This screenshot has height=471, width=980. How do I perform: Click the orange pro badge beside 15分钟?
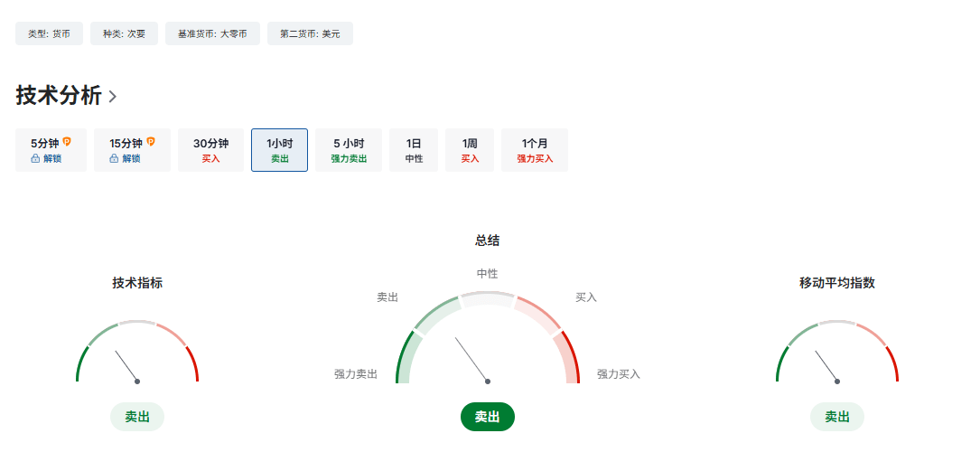tap(151, 142)
